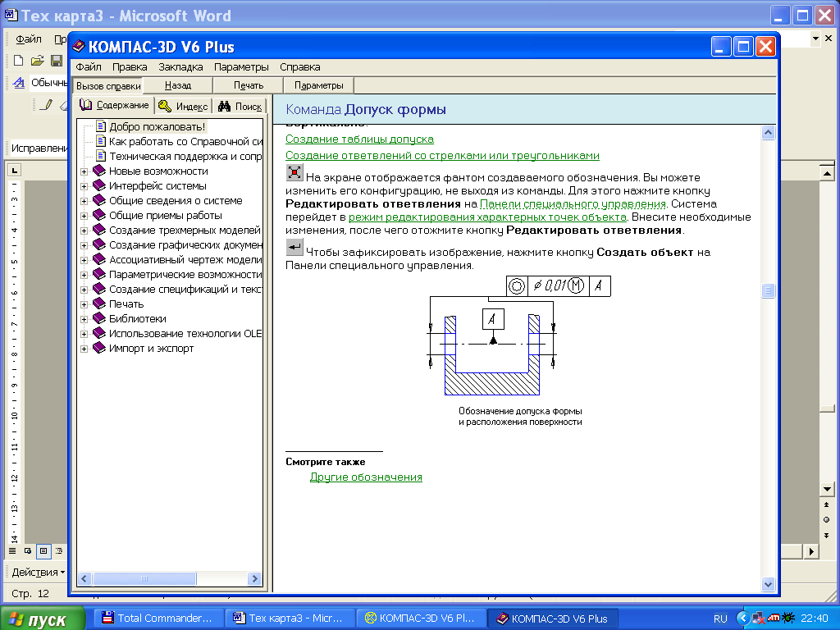
Task: Open the Закладка menu
Action: coord(180,67)
